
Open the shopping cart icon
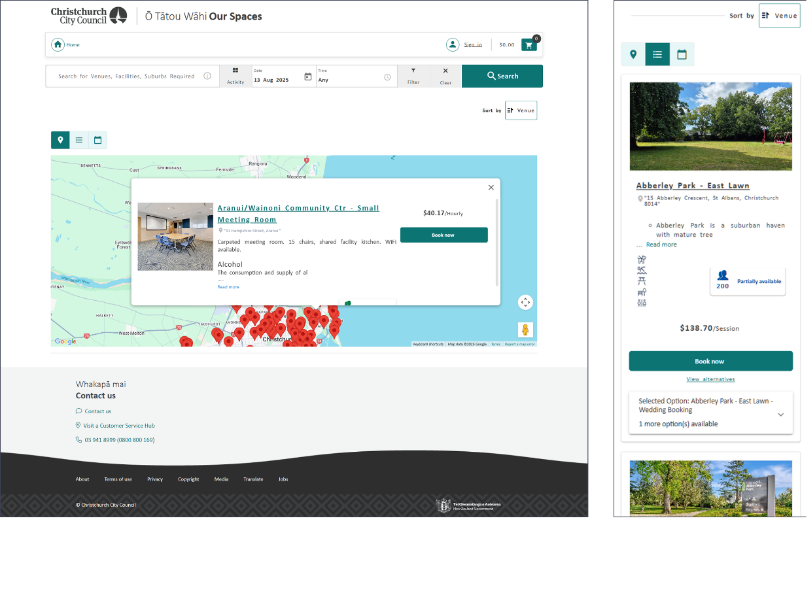point(529,44)
